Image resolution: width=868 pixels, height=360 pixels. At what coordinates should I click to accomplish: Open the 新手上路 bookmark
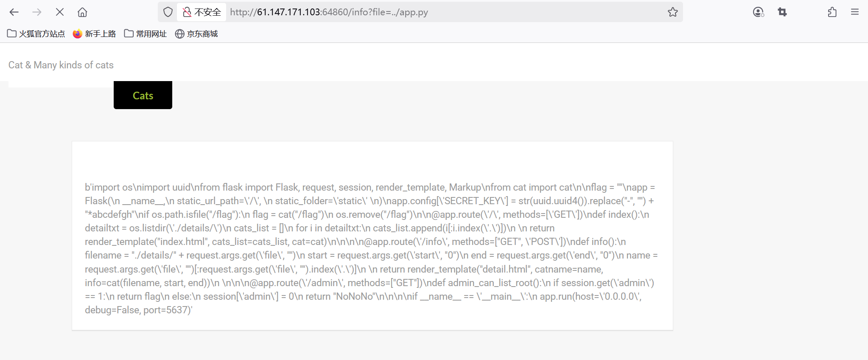click(94, 34)
